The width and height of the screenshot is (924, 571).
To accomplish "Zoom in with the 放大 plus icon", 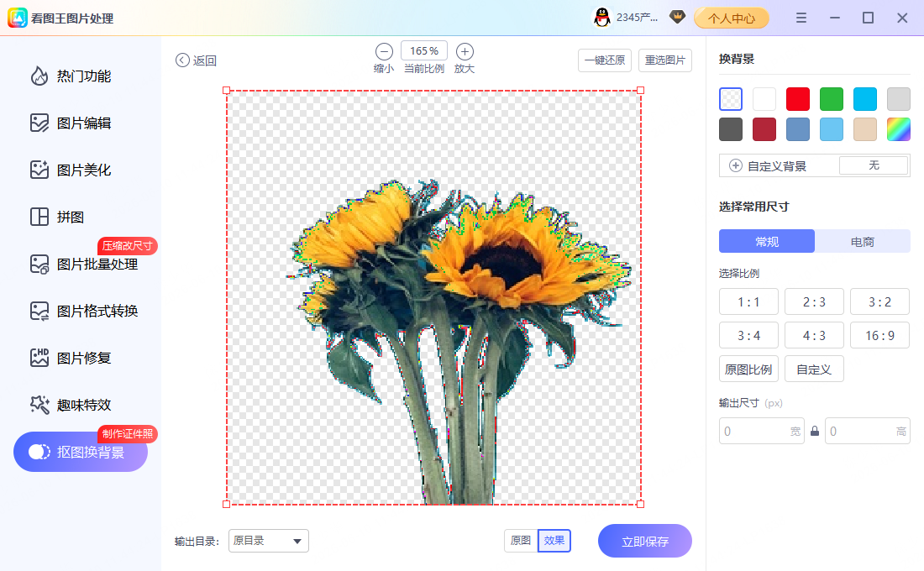I will 465,52.
